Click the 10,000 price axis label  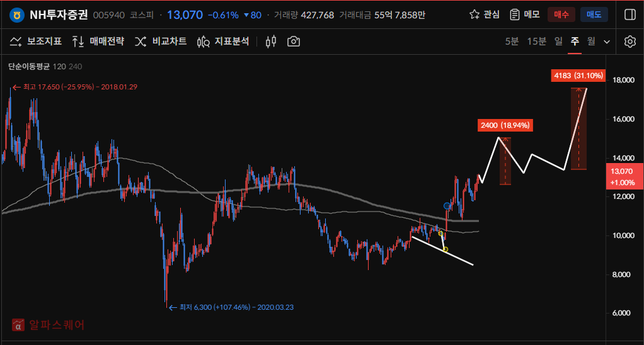tap(623, 235)
